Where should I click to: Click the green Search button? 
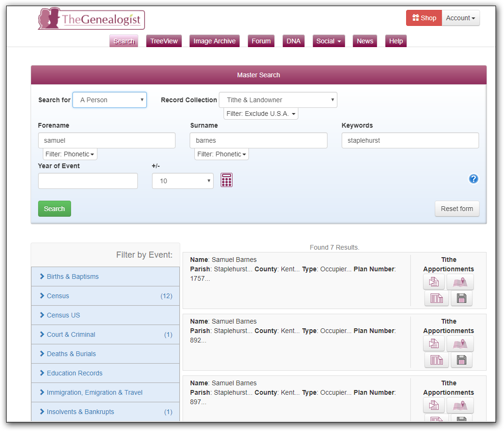point(55,209)
